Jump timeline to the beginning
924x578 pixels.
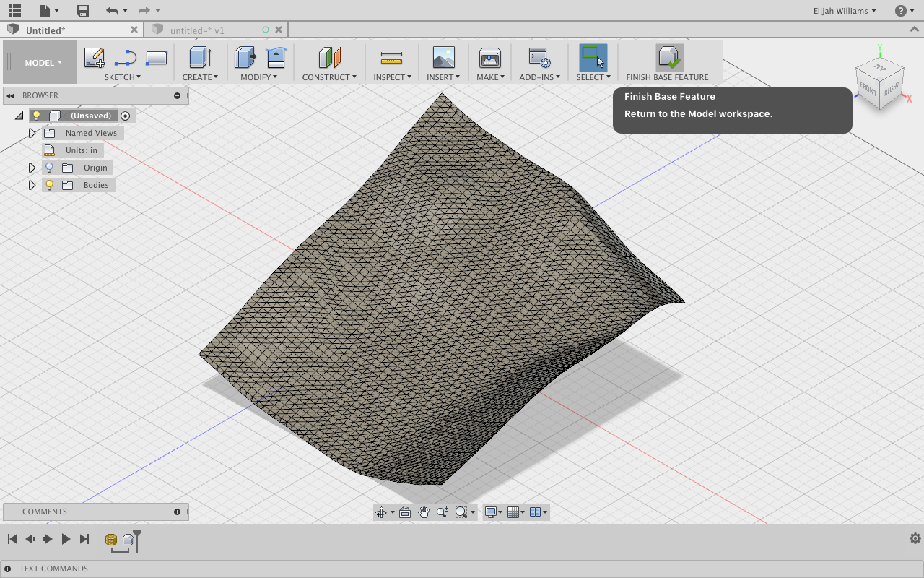click(12, 539)
